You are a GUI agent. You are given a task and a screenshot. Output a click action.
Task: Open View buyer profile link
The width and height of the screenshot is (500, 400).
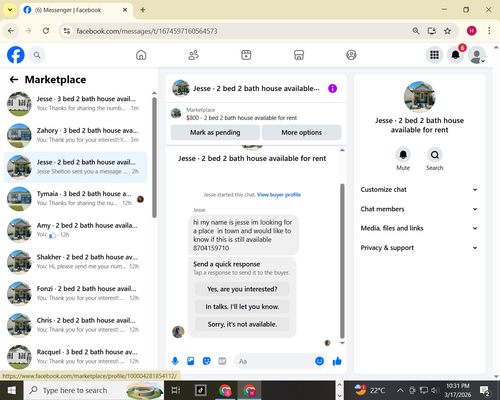pyautogui.click(x=279, y=195)
